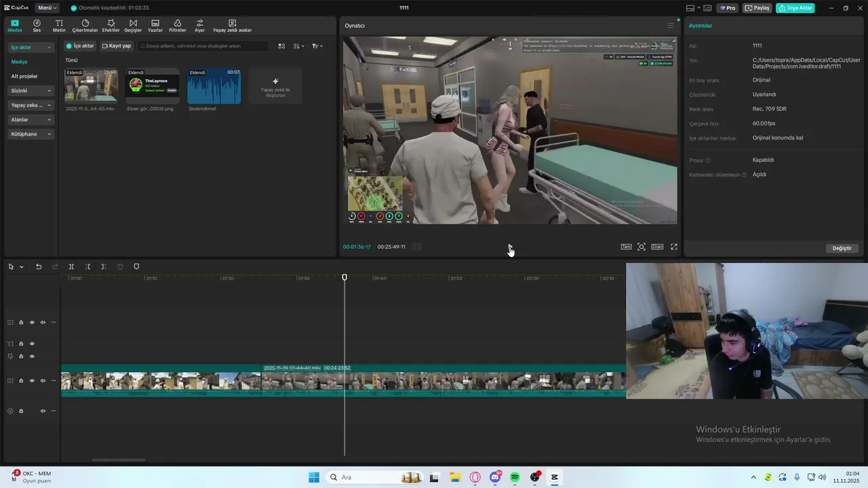
Task: Open the Ses audio panel
Action: (x=37, y=26)
